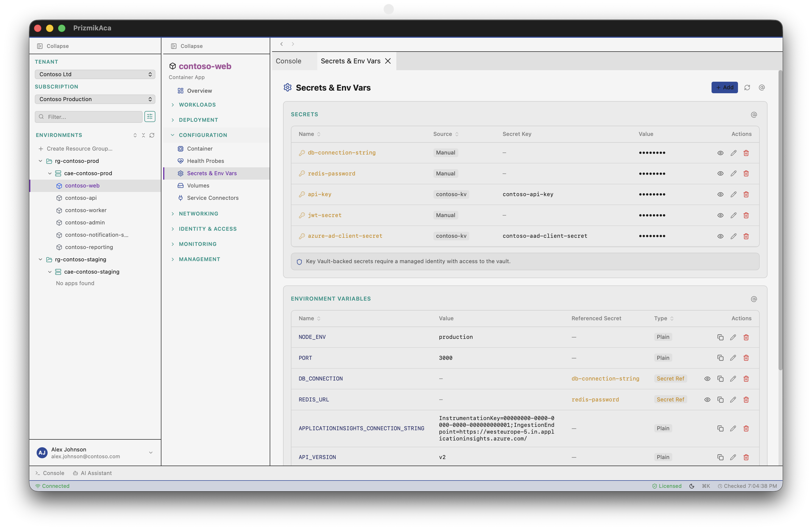Switch to the Console tab
The width and height of the screenshot is (812, 530).
coord(288,61)
